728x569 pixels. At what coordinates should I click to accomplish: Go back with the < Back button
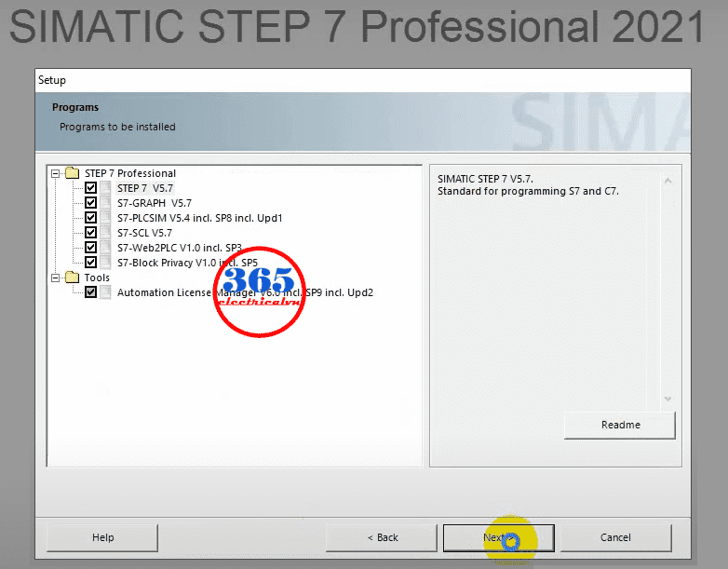pos(382,537)
